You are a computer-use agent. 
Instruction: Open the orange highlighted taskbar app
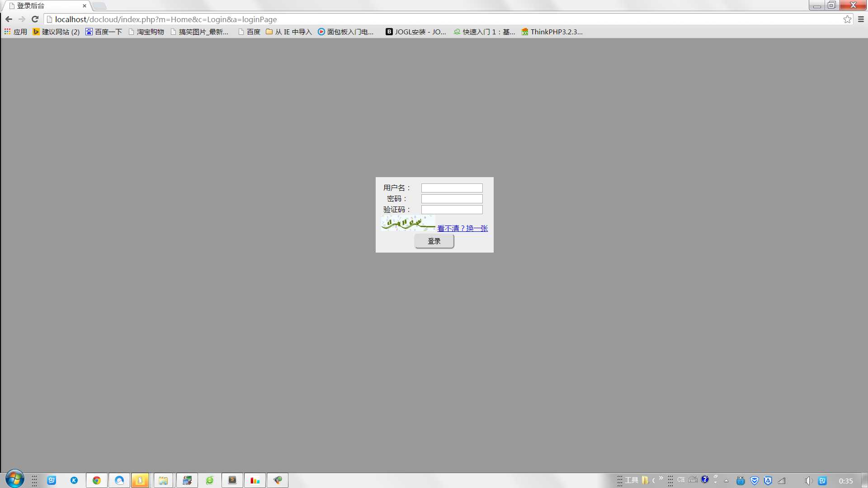point(140,480)
